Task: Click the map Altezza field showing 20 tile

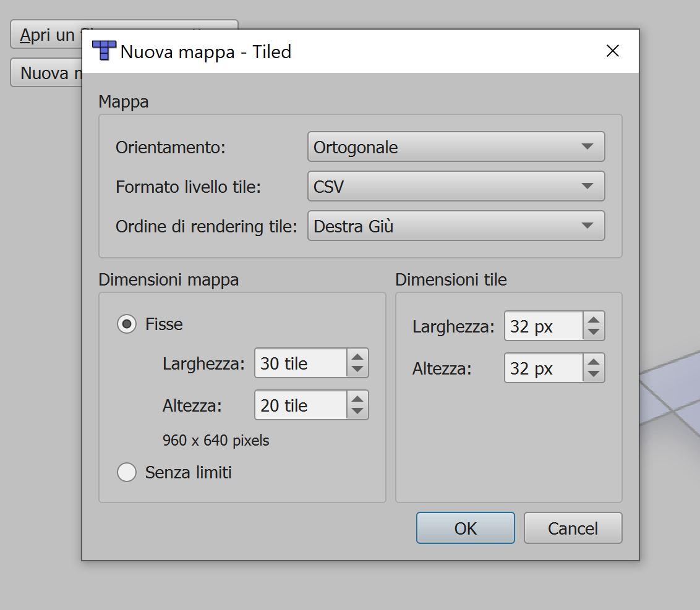Action: [x=301, y=405]
